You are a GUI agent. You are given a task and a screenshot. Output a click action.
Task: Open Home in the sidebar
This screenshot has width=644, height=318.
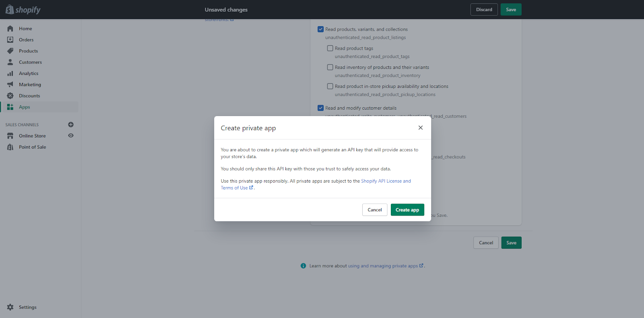click(25, 29)
